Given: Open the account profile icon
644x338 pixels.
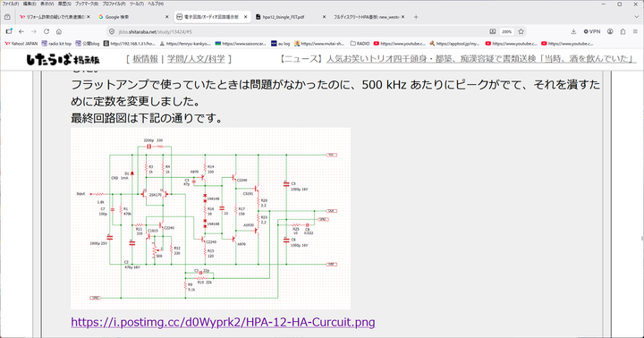Looking at the screenshot, I should tap(610, 31).
